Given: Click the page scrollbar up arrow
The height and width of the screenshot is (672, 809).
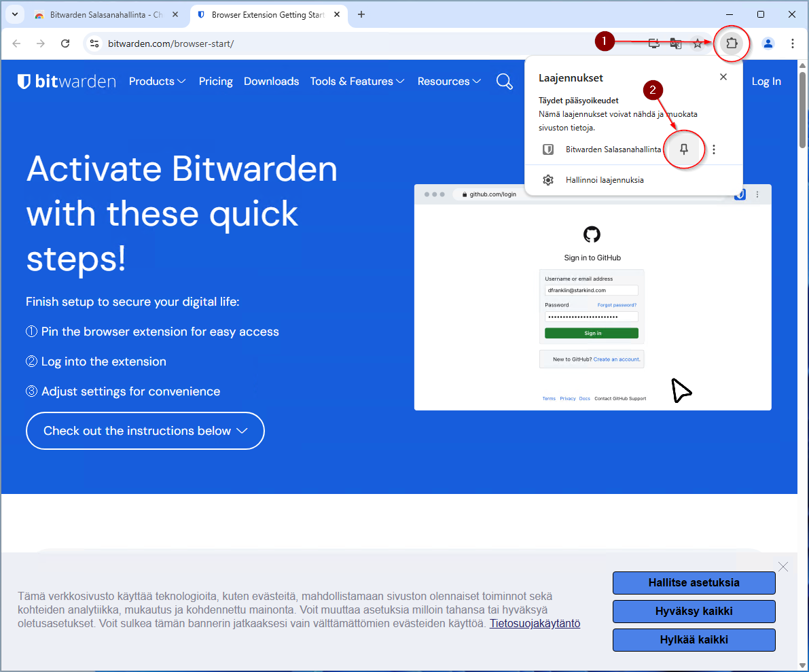Looking at the screenshot, I should [802, 65].
